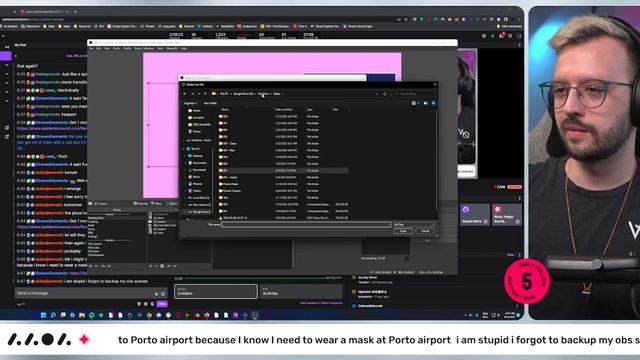
Task: Select My Drive breadcrumb segment
Action: click(264, 94)
